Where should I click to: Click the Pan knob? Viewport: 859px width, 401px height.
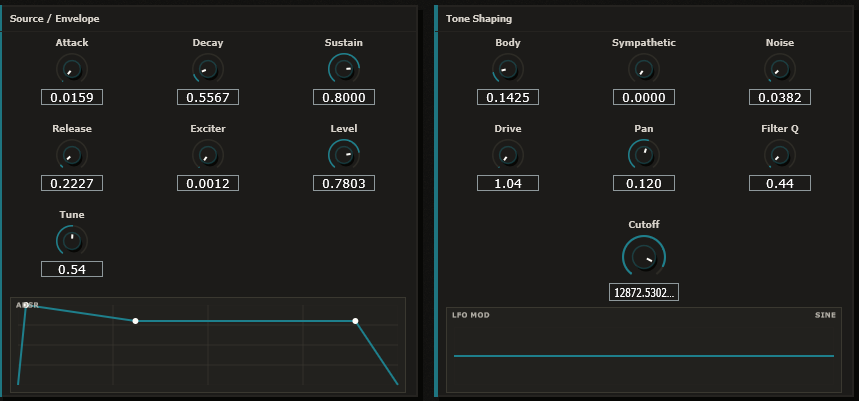tap(643, 155)
